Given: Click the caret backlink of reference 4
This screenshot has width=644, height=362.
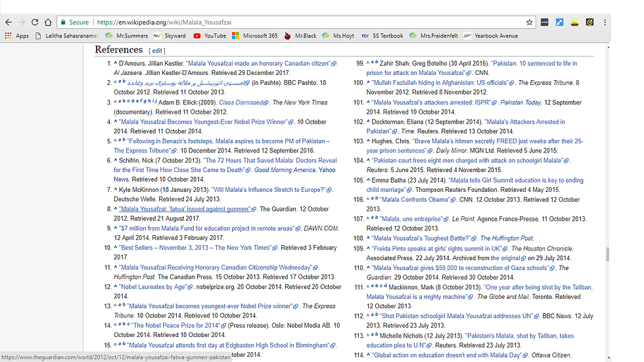Looking at the screenshot, I should 116,121.
